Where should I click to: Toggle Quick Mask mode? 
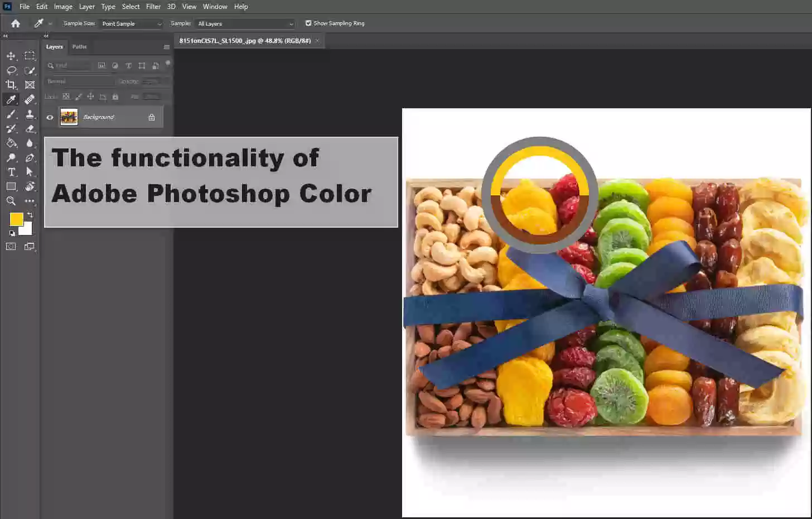(11, 246)
